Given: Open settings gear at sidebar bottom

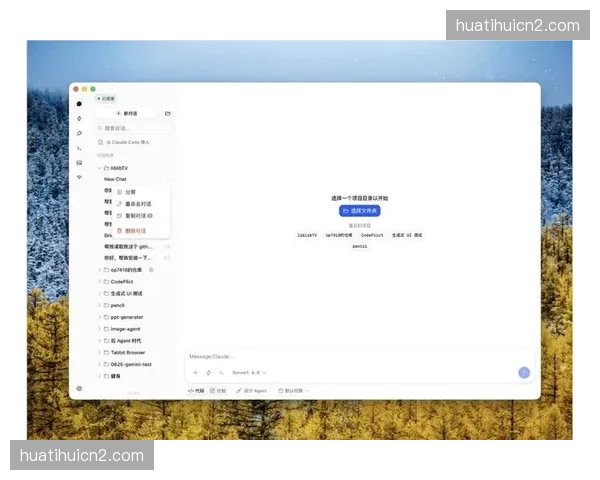Looking at the screenshot, I should 79,388.
